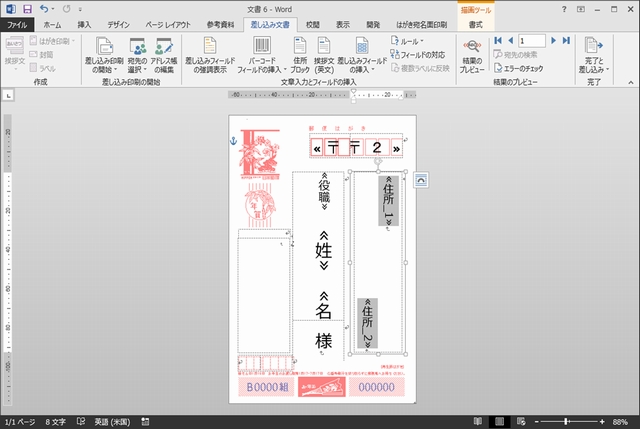Click the 様 honorific text

coord(324,340)
